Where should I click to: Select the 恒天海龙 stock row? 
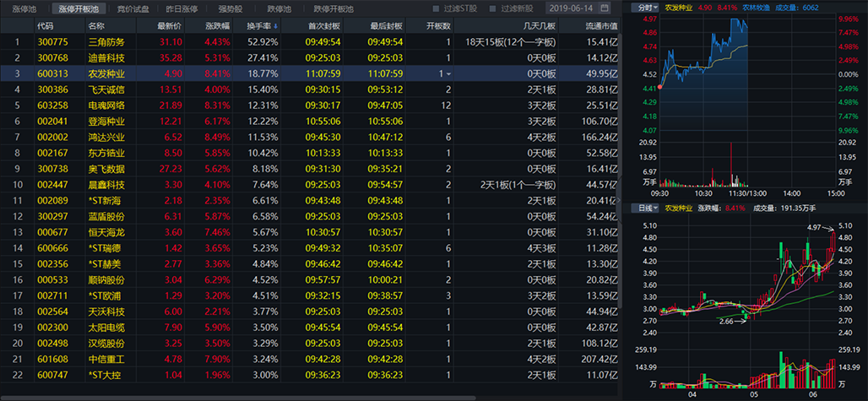tap(309, 232)
